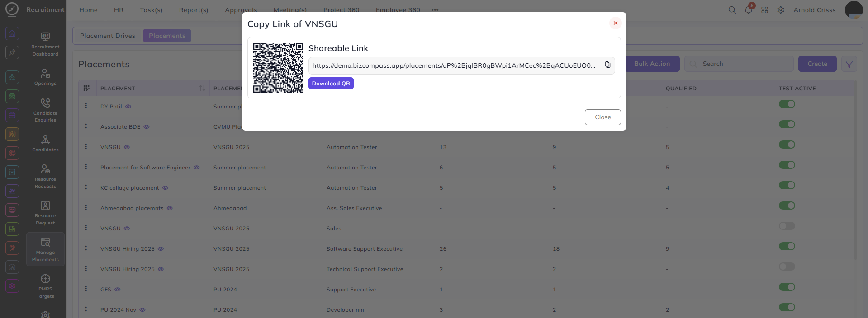Click the Create button
This screenshot has width=868, height=318.
[817, 64]
